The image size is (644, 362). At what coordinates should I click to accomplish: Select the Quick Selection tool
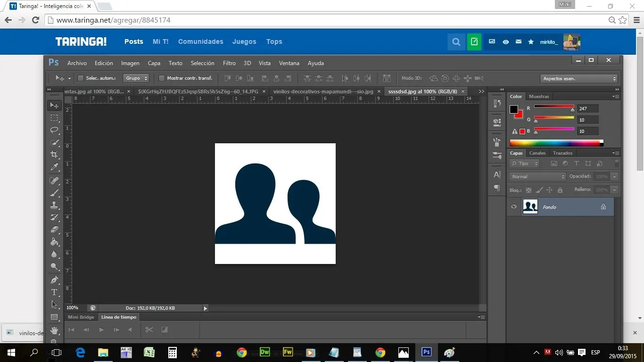click(54, 142)
